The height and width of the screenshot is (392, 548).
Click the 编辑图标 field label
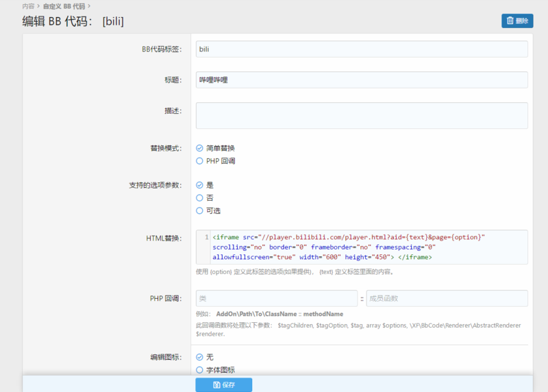(165, 357)
